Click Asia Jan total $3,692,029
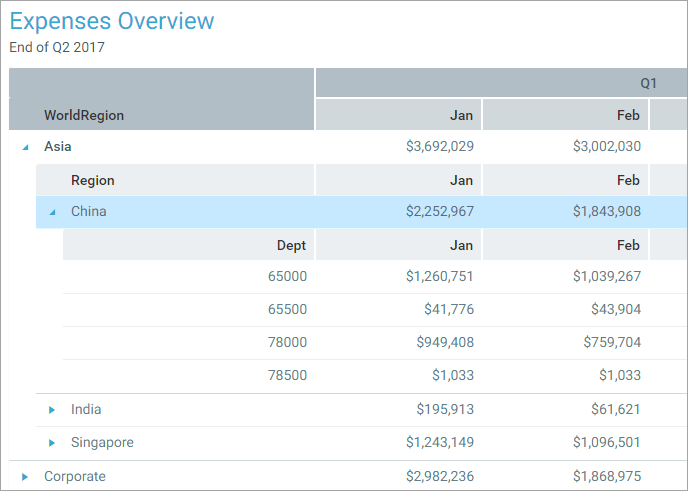 pyautogui.click(x=439, y=147)
